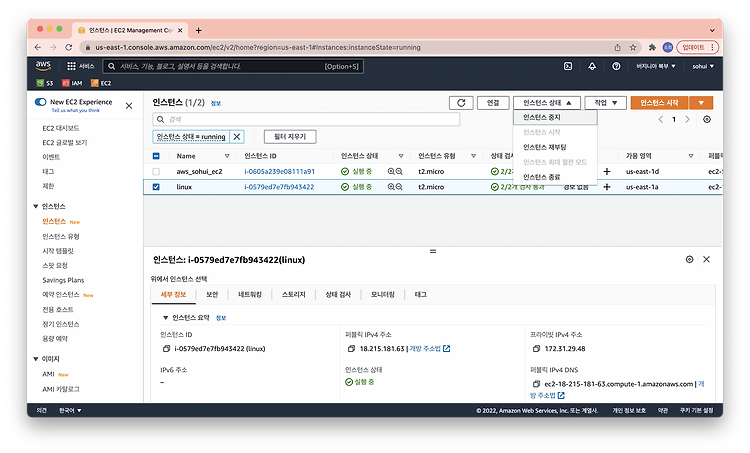Copy the public IPv4 DNS name

pyautogui.click(x=537, y=384)
